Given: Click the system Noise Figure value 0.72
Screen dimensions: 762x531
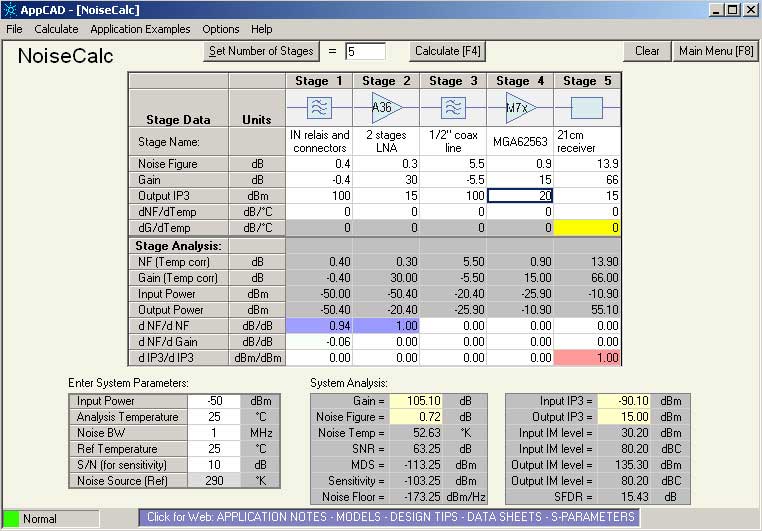Looking at the screenshot, I should tap(416, 417).
